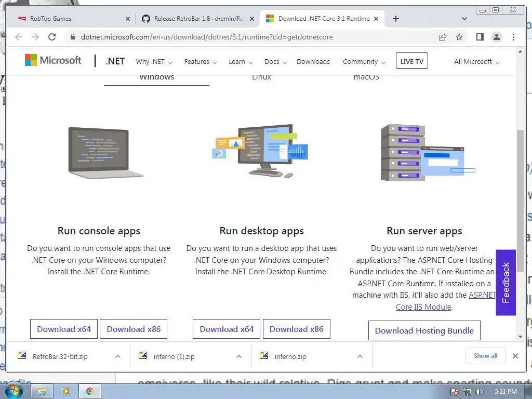
Task: Open RetroBar.32-bit.zip download
Action: (60, 356)
